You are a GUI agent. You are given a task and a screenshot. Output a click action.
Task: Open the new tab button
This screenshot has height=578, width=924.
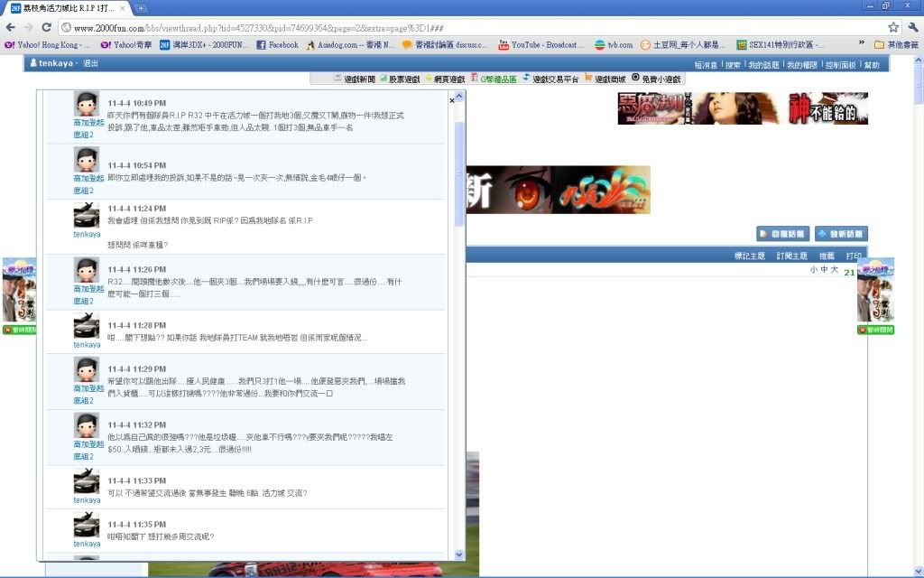pyautogui.click(x=142, y=7)
